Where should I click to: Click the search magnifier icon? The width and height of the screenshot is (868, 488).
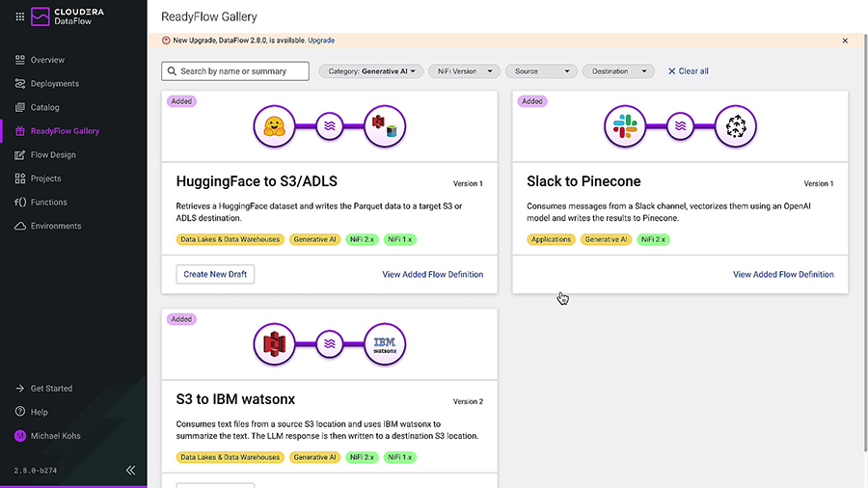click(x=172, y=71)
